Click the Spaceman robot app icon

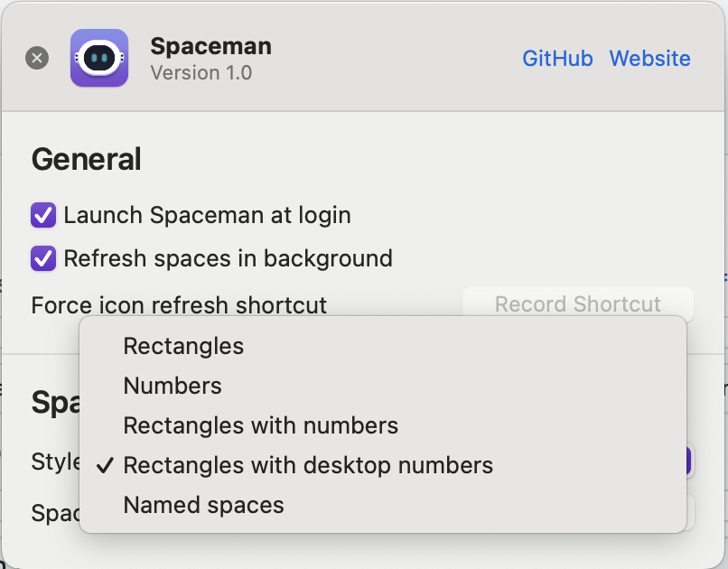pos(99,59)
